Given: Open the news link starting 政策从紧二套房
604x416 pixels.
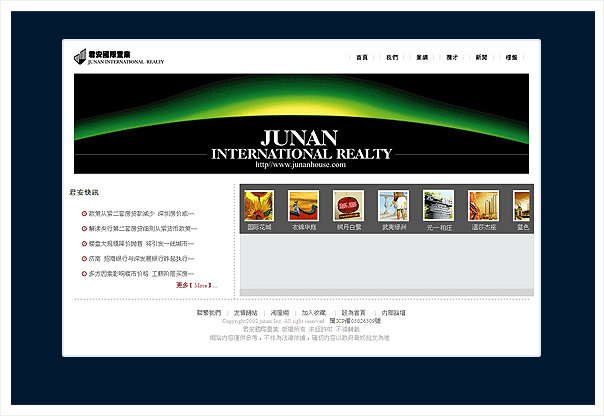Looking at the screenshot, I should click(141, 213).
